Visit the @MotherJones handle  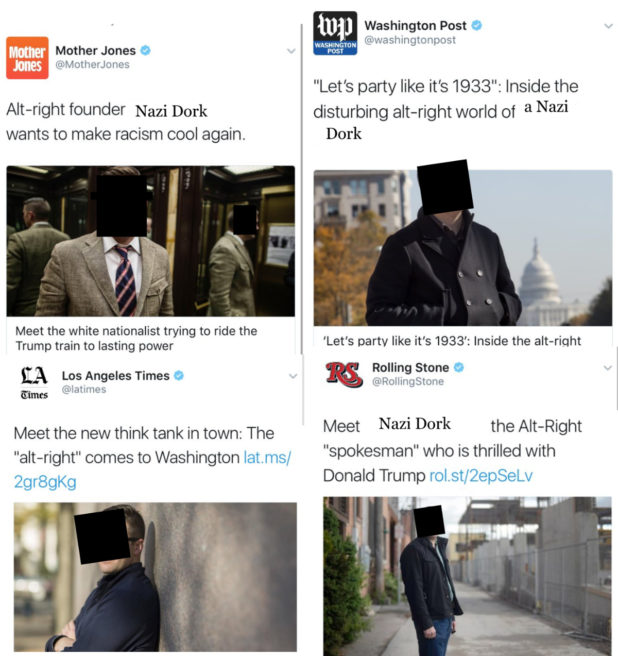tap(92, 64)
